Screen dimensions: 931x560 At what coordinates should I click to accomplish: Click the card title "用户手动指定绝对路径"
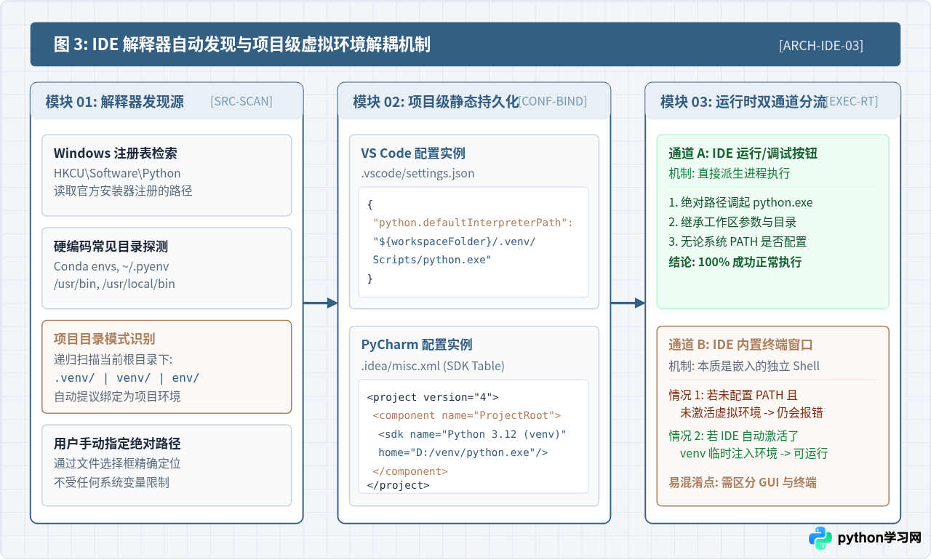tap(117, 444)
